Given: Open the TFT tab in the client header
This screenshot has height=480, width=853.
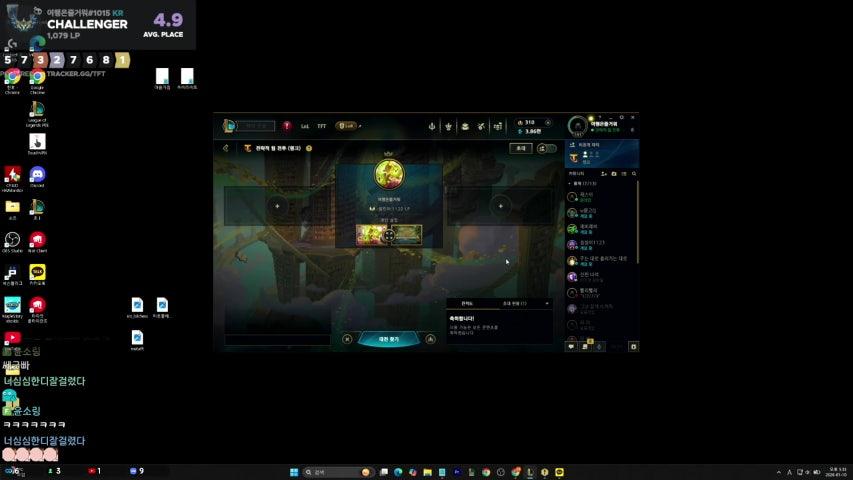Looking at the screenshot, I should point(322,126).
